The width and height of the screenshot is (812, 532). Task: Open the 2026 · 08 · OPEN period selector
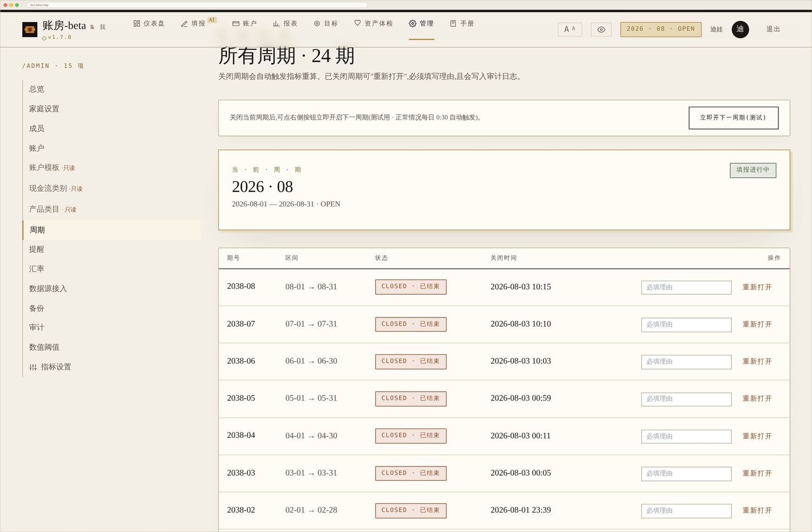coord(660,29)
